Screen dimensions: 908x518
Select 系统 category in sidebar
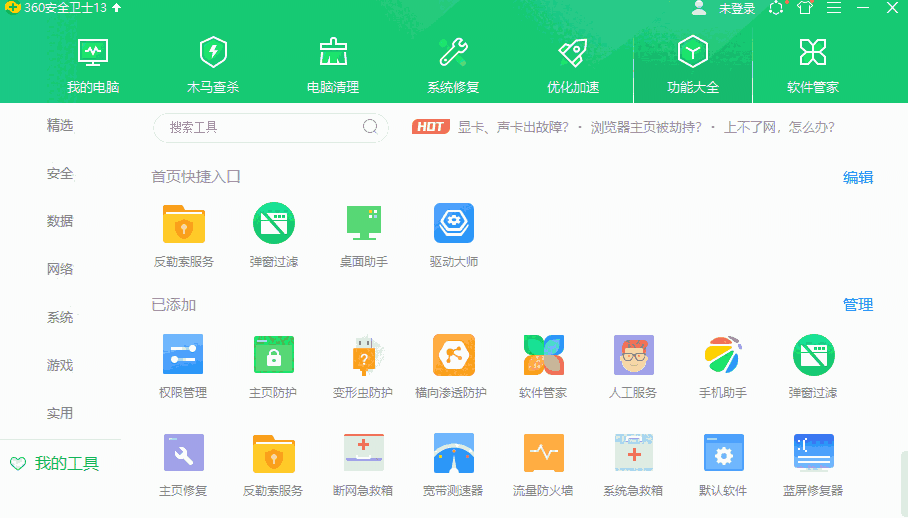(60, 317)
